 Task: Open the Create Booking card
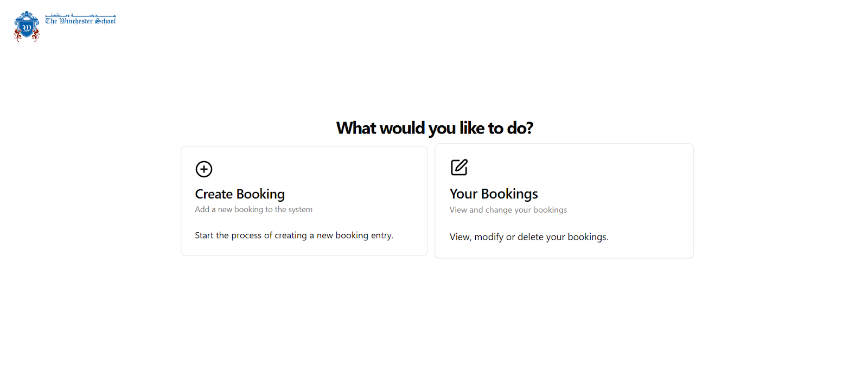pos(304,201)
